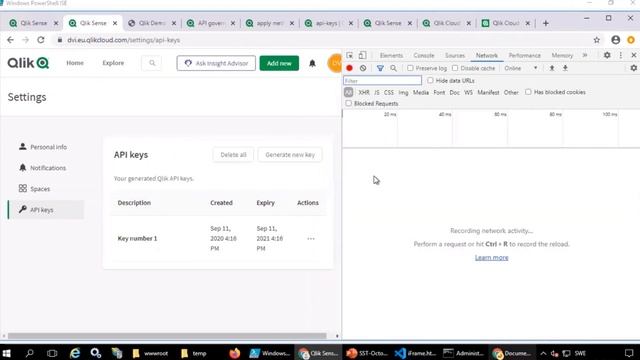Click the Qlik logo
This screenshot has width=640, height=360.
pos(28,63)
